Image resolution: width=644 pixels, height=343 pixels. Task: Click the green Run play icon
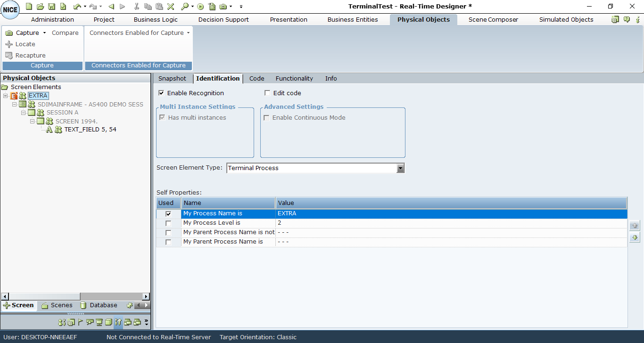200,7
